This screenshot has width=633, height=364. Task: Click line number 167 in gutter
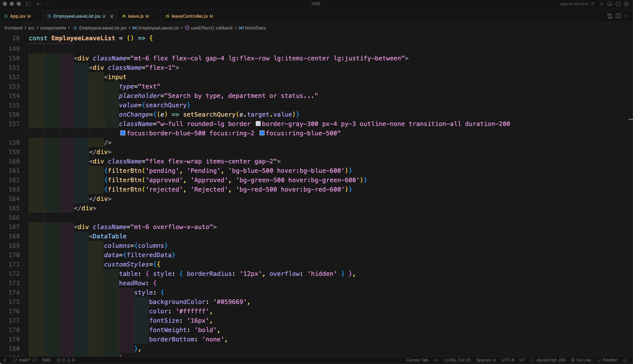[x=14, y=227]
